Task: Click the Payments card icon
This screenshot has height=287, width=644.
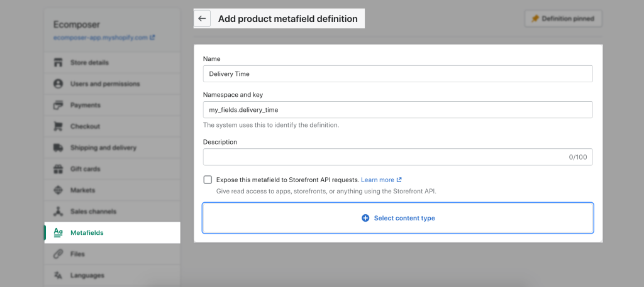Action: click(58, 106)
